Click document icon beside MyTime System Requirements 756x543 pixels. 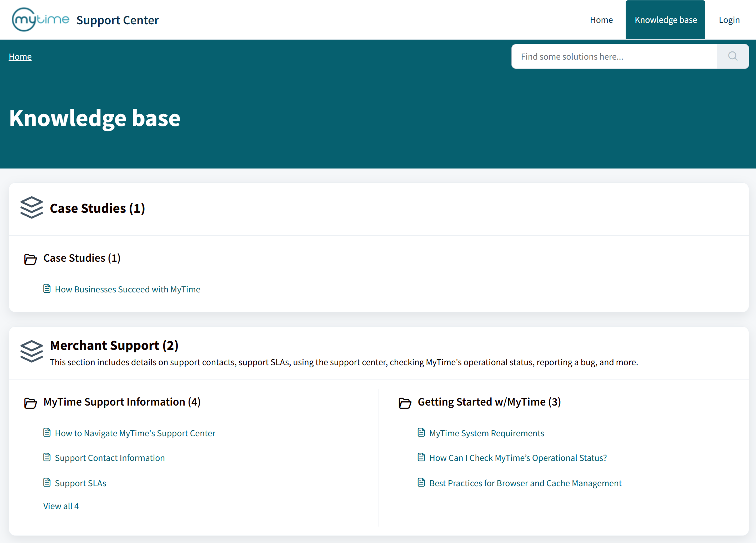(x=421, y=432)
